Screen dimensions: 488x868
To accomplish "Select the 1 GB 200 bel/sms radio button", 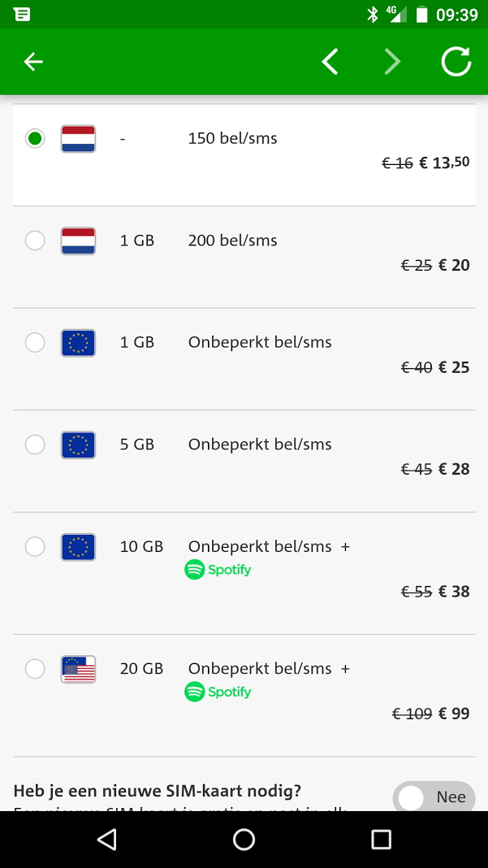I will 35,241.
